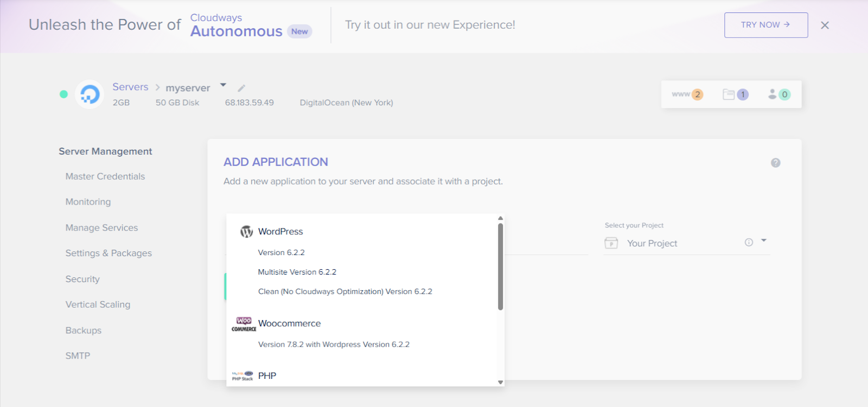Screen dimensions: 868x407
Task: Open Vertical Scaling section
Action: (x=98, y=305)
